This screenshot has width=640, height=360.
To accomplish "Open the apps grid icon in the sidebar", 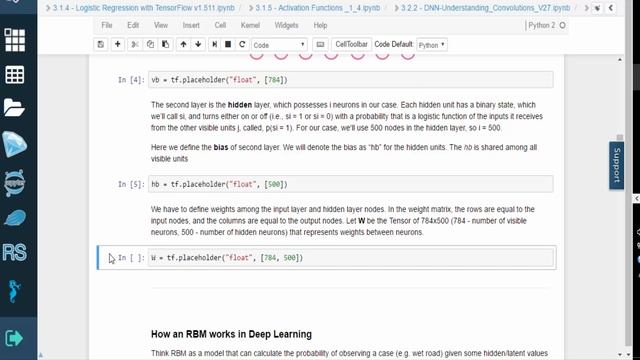I will pos(15,40).
